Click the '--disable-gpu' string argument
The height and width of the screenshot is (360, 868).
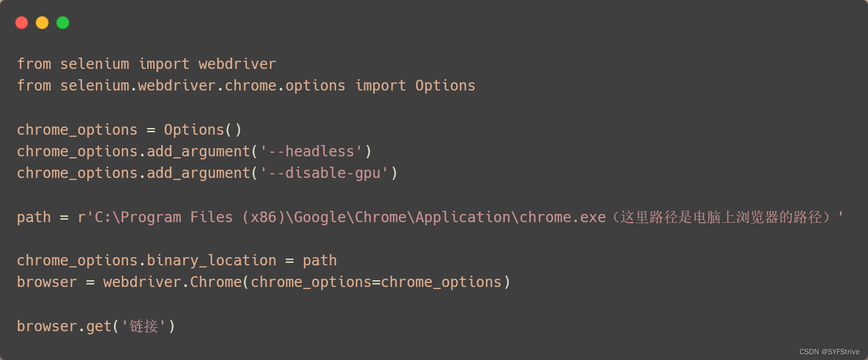coord(324,173)
